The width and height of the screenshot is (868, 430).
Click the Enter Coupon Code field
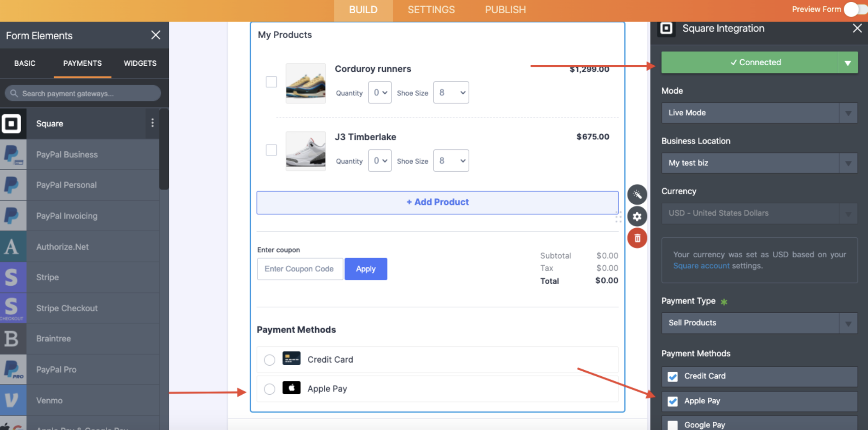tap(300, 269)
